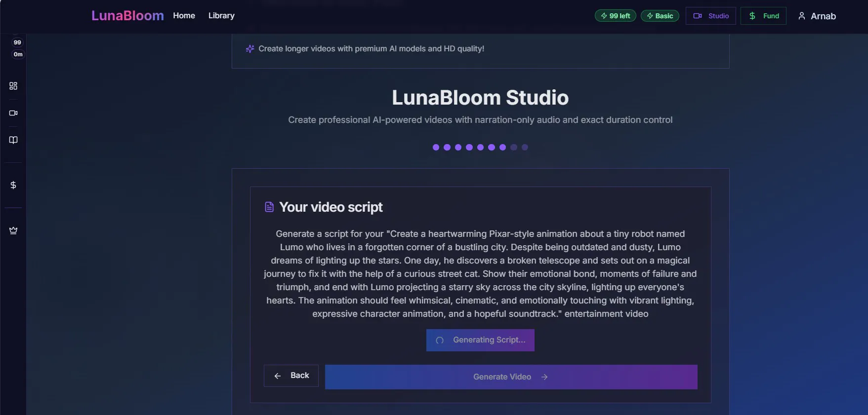
Task: Open the dashboard grid icon in sidebar
Action: 13,86
